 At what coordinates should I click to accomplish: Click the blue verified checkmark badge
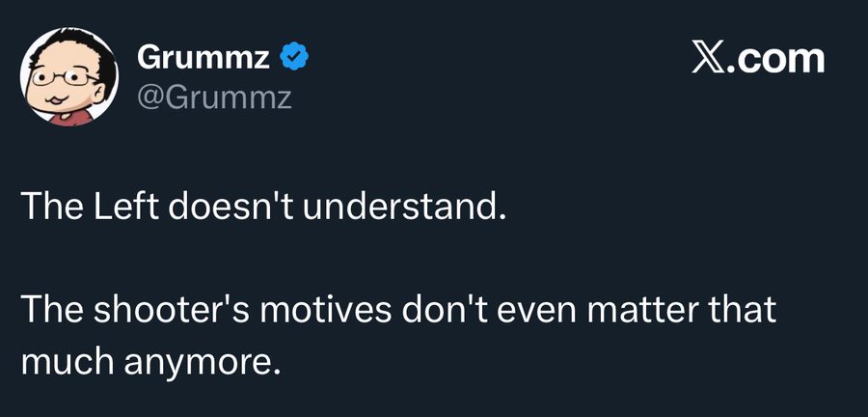tap(293, 59)
